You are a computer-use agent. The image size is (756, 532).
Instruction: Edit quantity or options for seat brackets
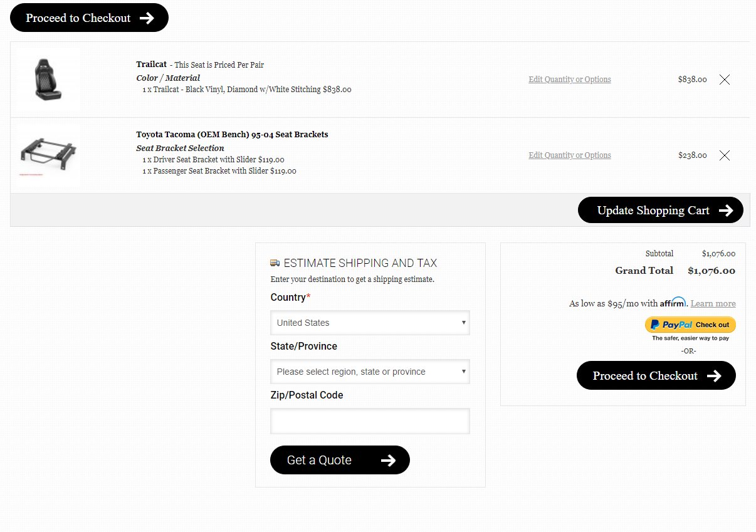pyautogui.click(x=570, y=155)
